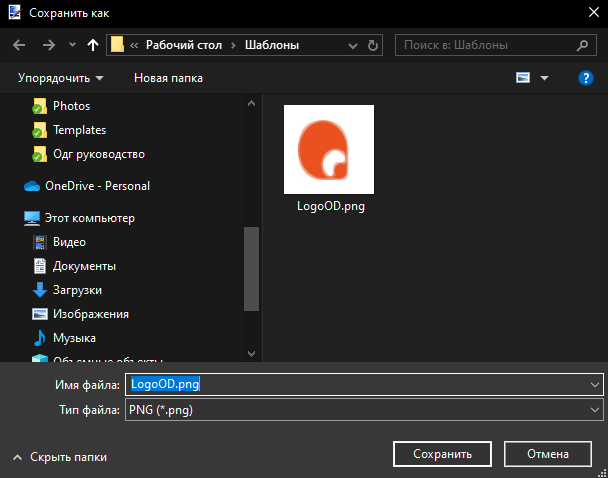Open Изображения in the sidebar
Viewport: 608px width, 478px height.
click(x=91, y=314)
